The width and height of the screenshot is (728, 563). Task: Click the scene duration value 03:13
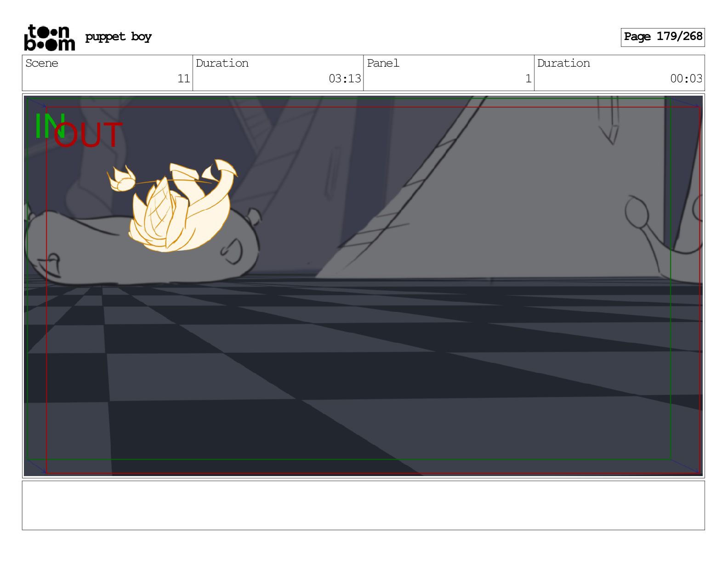click(x=345, y=79)
